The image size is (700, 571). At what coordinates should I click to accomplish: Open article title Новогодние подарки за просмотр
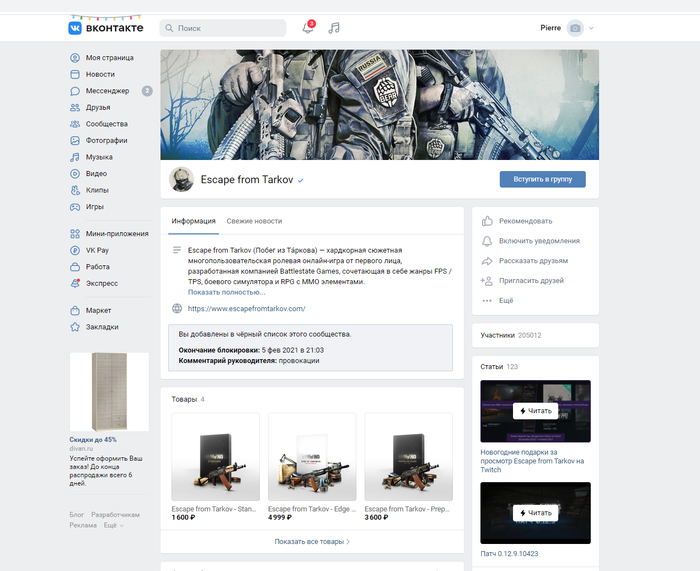point(532,461)
